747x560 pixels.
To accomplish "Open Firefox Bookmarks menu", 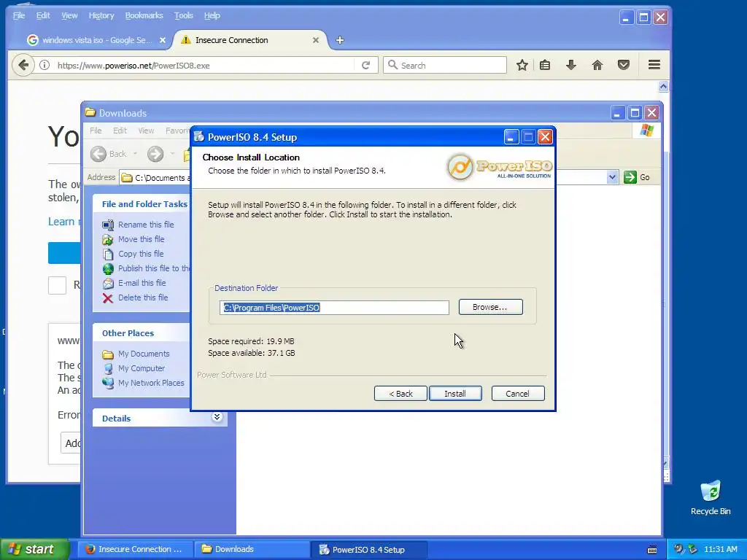I will coord(144,16).
